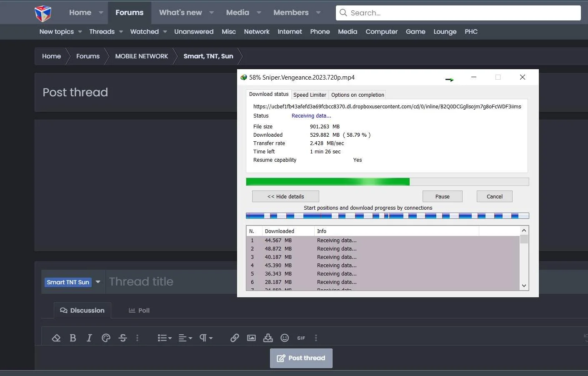Toggle strikethrough formatting
Viewport: 588px width, 376px height.
tap(123, 338)
